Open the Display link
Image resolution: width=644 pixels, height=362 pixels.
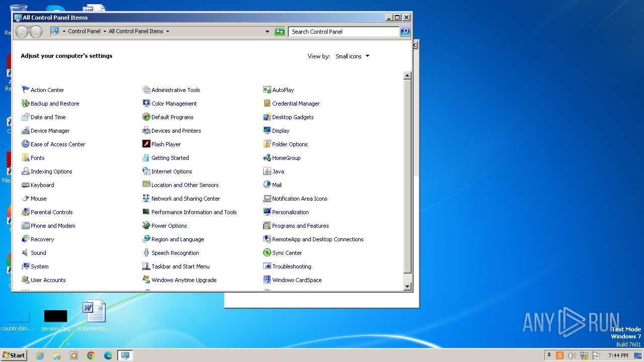281,131
